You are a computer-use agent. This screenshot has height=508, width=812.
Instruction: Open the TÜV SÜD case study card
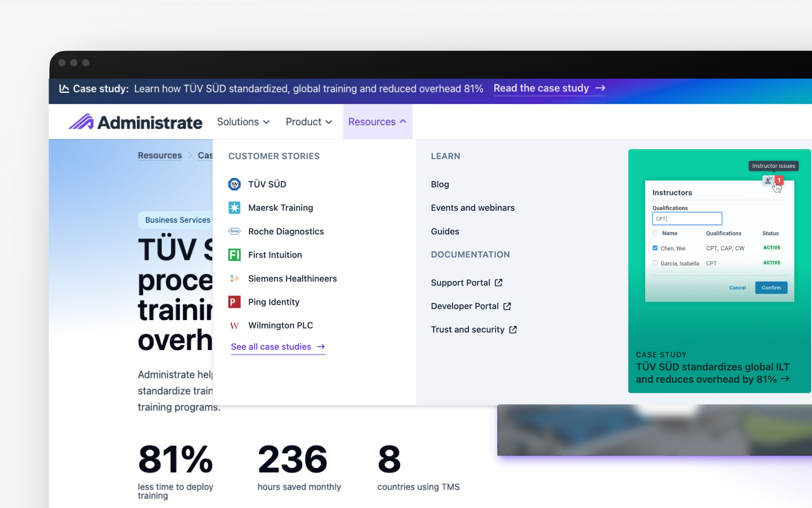[x=719, y=271]
